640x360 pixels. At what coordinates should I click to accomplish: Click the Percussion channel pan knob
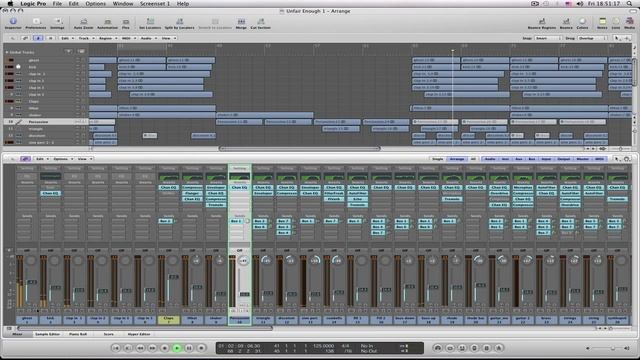tap(243, 260)
